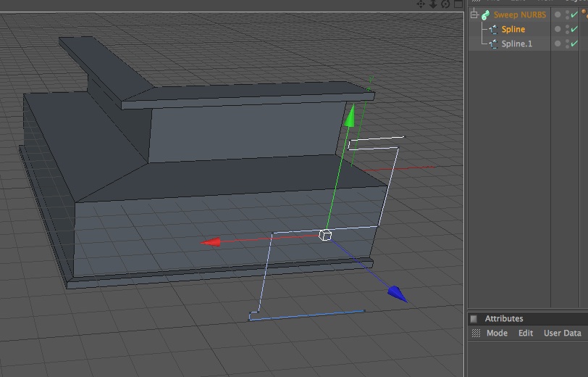Click the Attributes panel grip icon
This screenshot has height=377, width=588.
coord(476,333)
